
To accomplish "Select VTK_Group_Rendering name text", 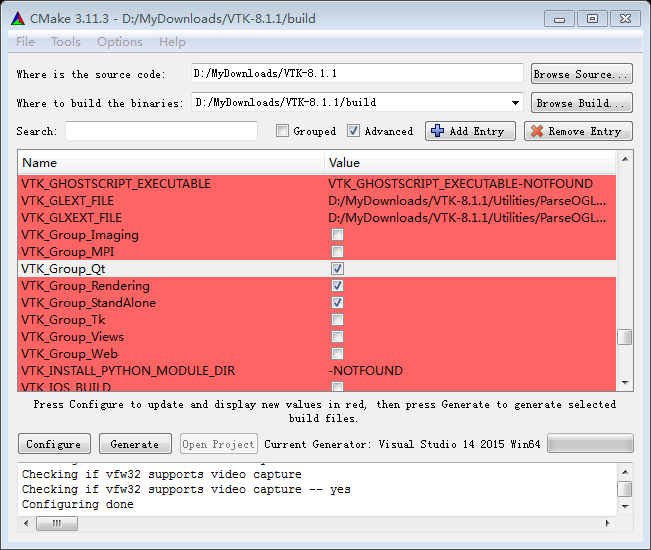I will point(85,286).
